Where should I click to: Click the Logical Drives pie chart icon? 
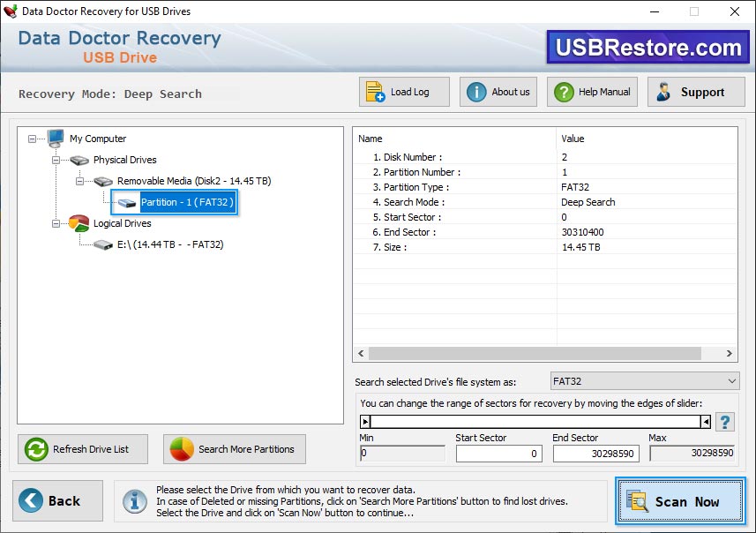[79, 223]
